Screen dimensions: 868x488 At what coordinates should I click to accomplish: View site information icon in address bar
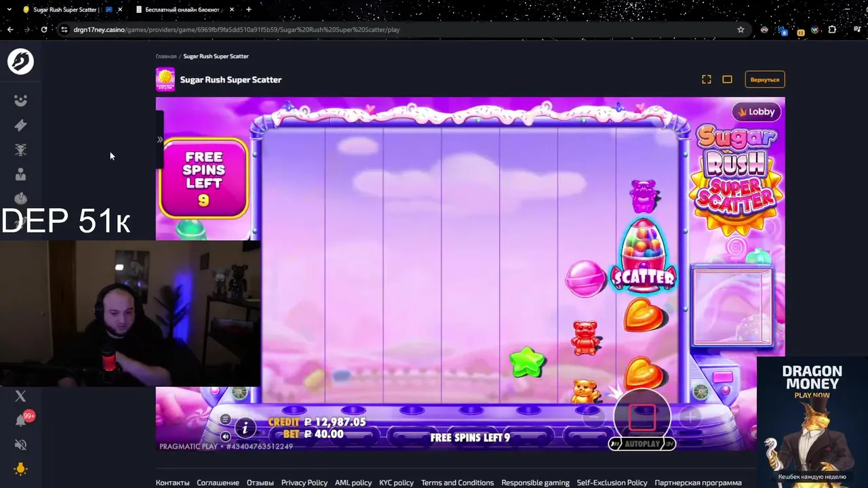point(64,30)
